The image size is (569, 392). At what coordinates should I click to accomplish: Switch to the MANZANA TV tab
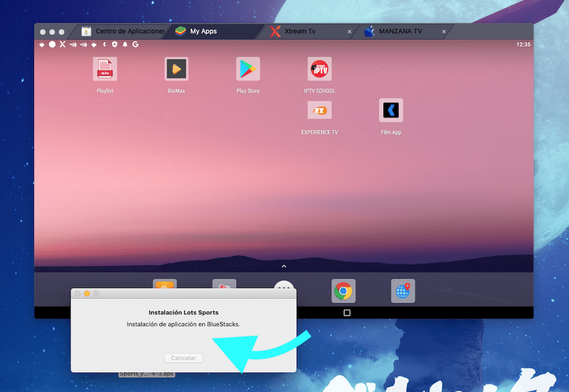401,32
